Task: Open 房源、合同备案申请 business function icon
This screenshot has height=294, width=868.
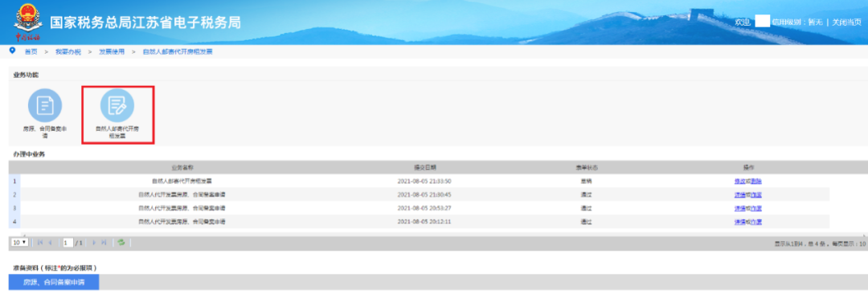Action: pos(45,106)
